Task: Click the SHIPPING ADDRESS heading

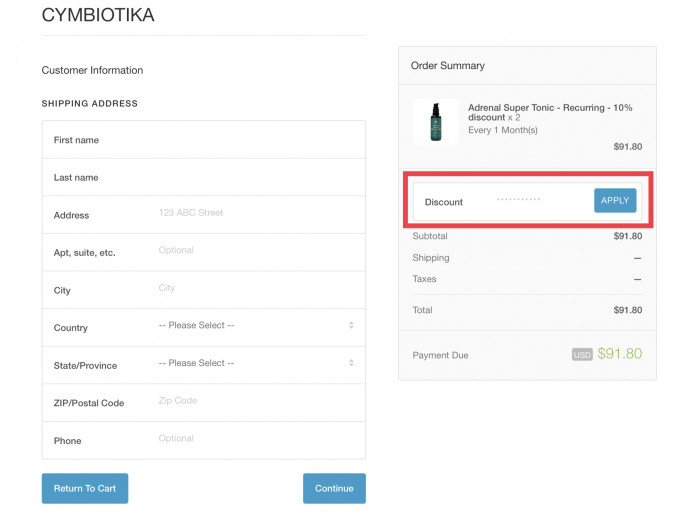Action: coord(90,104)
